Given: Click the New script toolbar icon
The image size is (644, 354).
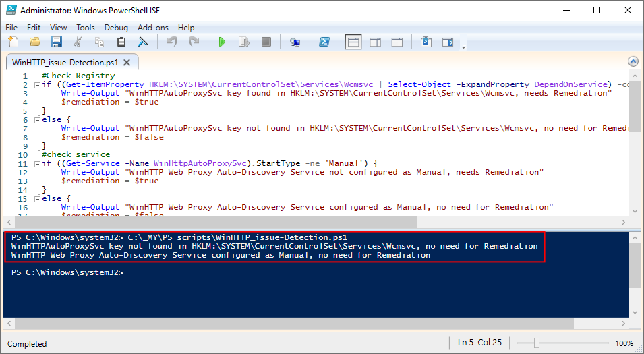Looking at the screenshot, I should 13,42.
